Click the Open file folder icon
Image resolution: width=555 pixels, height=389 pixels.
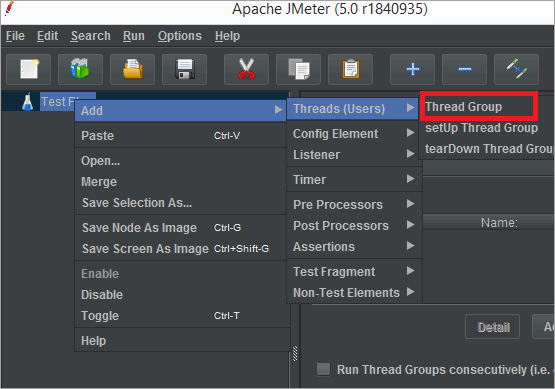[132, 69]
